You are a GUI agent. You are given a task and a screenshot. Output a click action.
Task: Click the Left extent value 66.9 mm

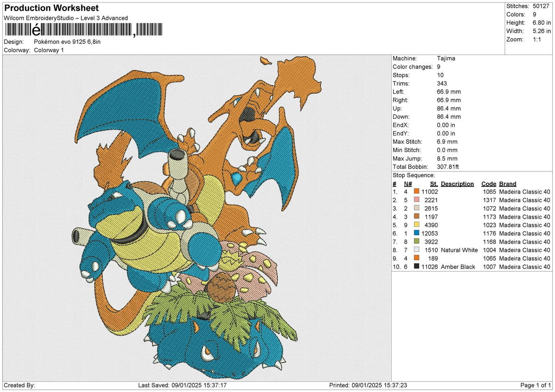pyautogui.click(x=449, y=92)
